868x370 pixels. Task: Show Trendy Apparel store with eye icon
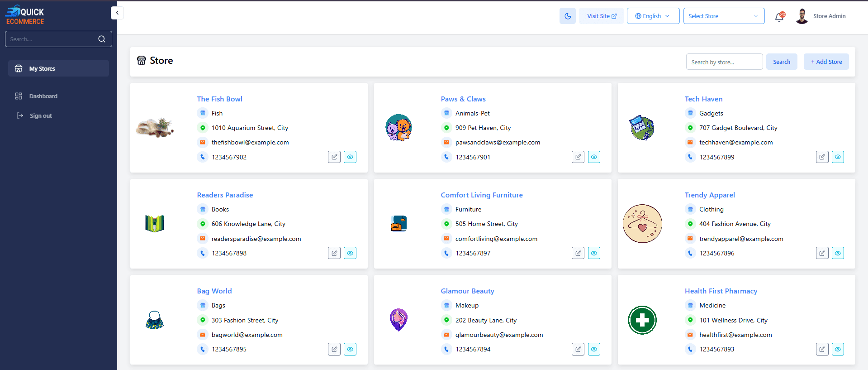[x=838, y=253]
